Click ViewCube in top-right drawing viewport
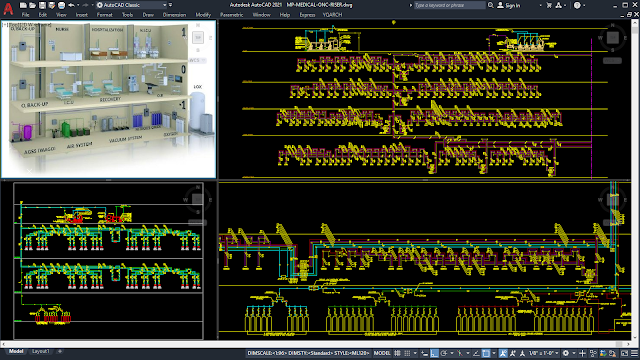 click(x=612, y=38)
